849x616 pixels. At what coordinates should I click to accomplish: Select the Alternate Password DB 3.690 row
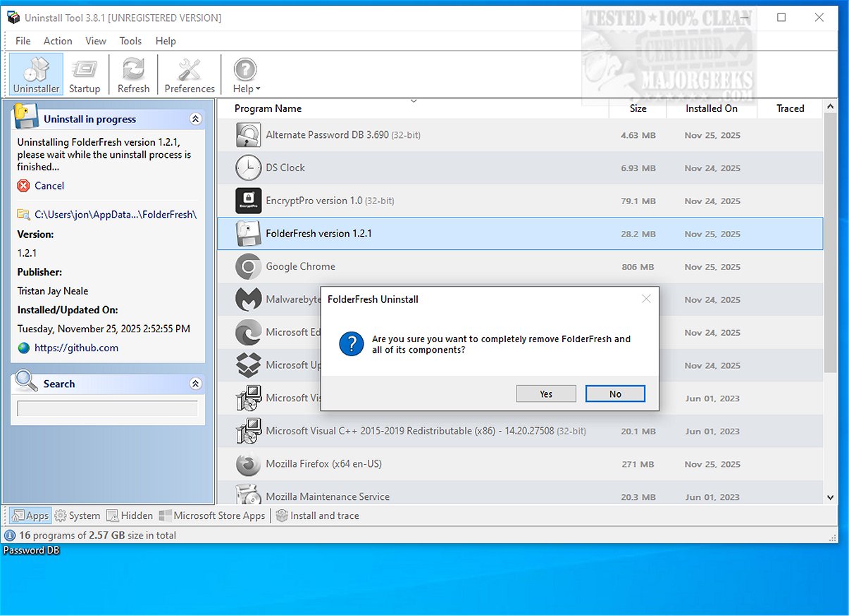pos(520,135)
